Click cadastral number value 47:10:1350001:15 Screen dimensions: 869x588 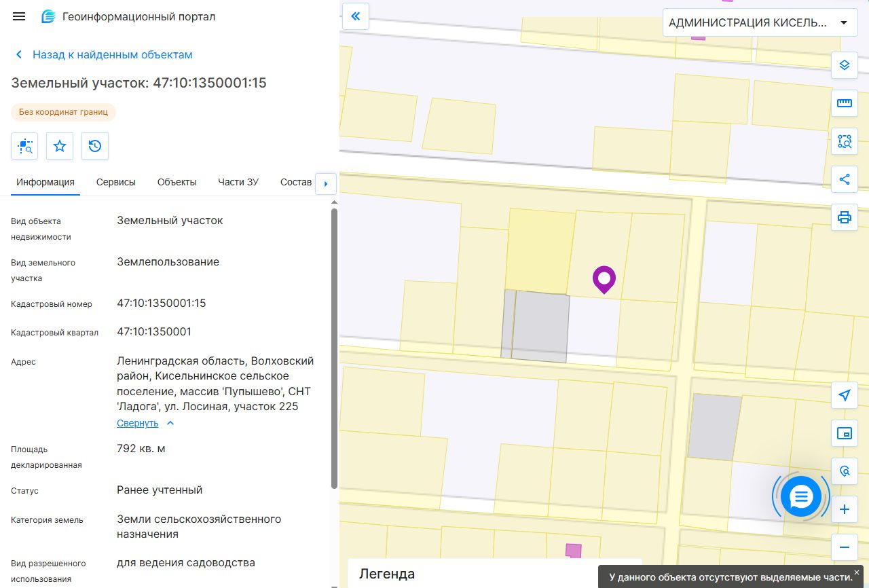pyautogui.click(x=162, y=303)
